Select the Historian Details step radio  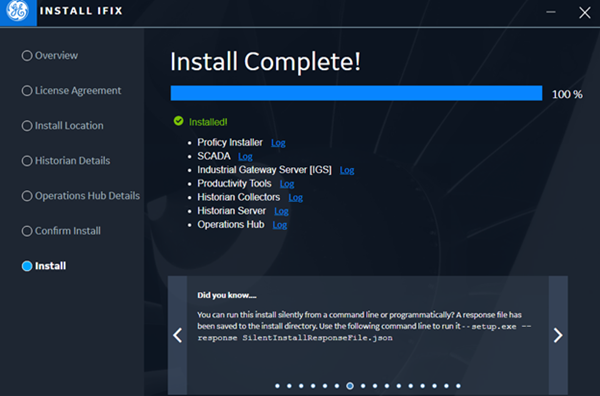point(27,161)
